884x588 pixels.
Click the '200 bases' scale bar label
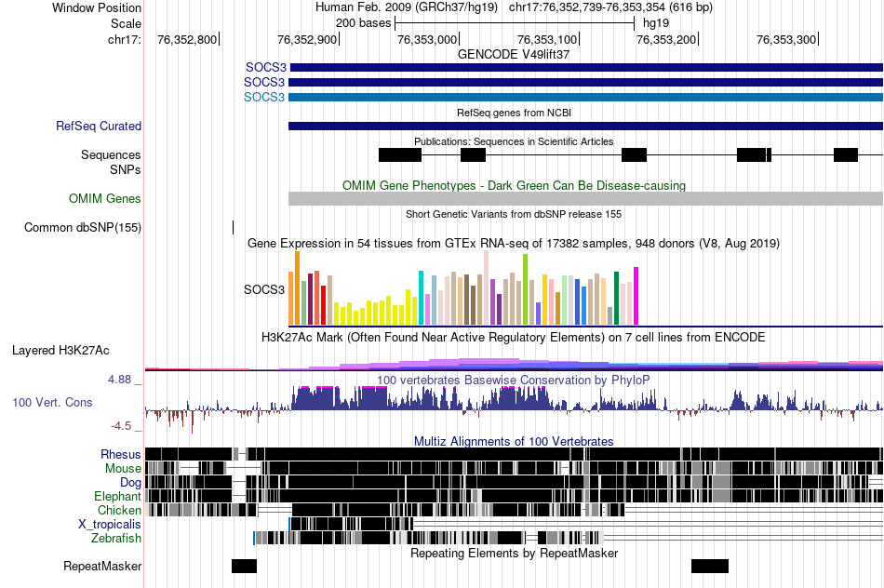pos(363,23)
